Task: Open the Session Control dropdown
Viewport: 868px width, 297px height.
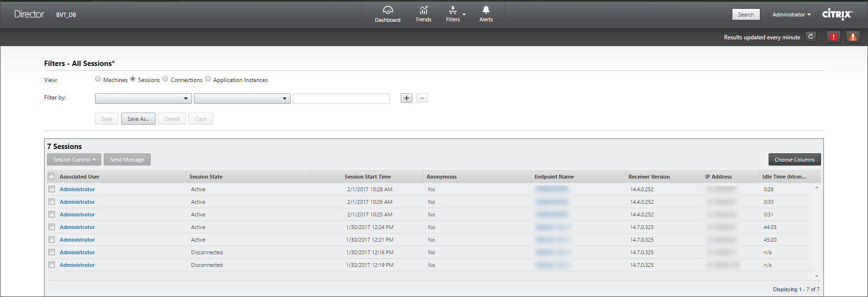Action: 74,160
